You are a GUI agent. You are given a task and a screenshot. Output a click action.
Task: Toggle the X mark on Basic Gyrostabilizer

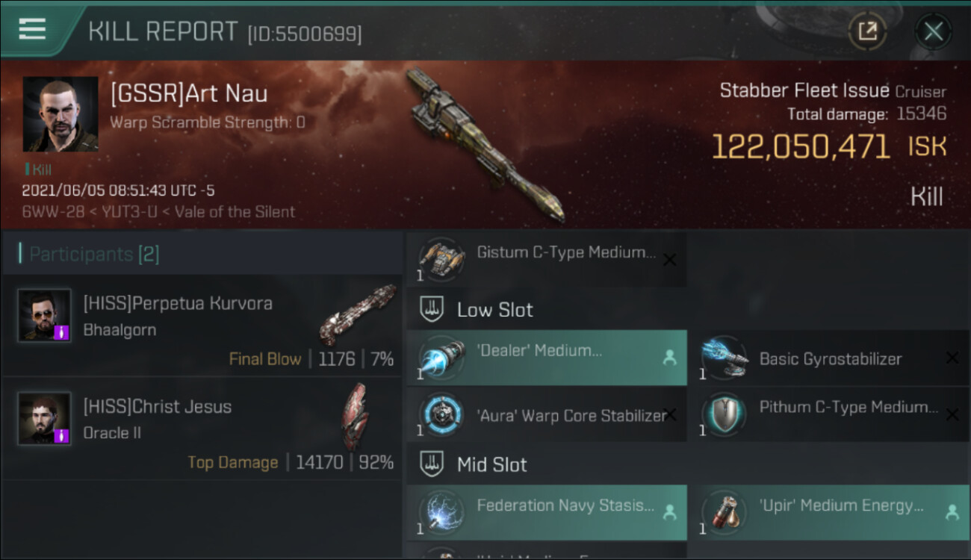(x=952, y=358)
